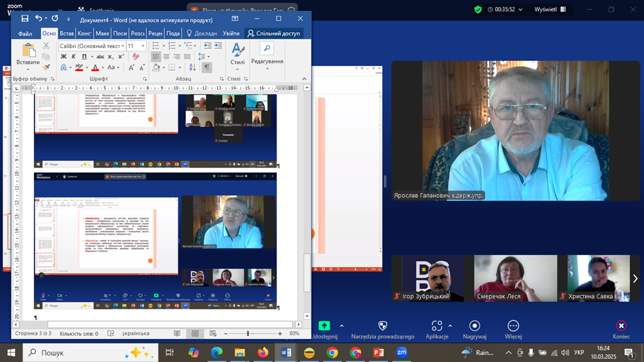The width and height of the screenshot is (644, 362).
Task: Open Narzędzia prowadzącego host tools
Action: click(x=383, y=330)
